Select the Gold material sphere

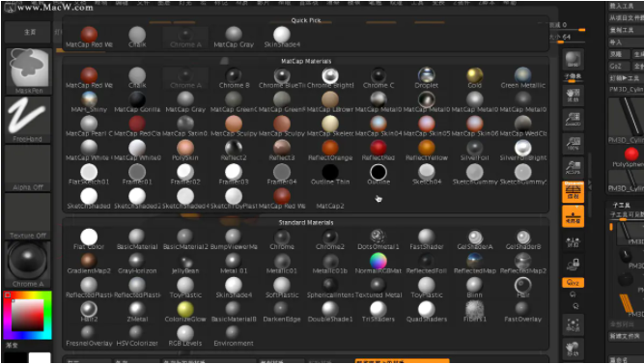point(474,78)
